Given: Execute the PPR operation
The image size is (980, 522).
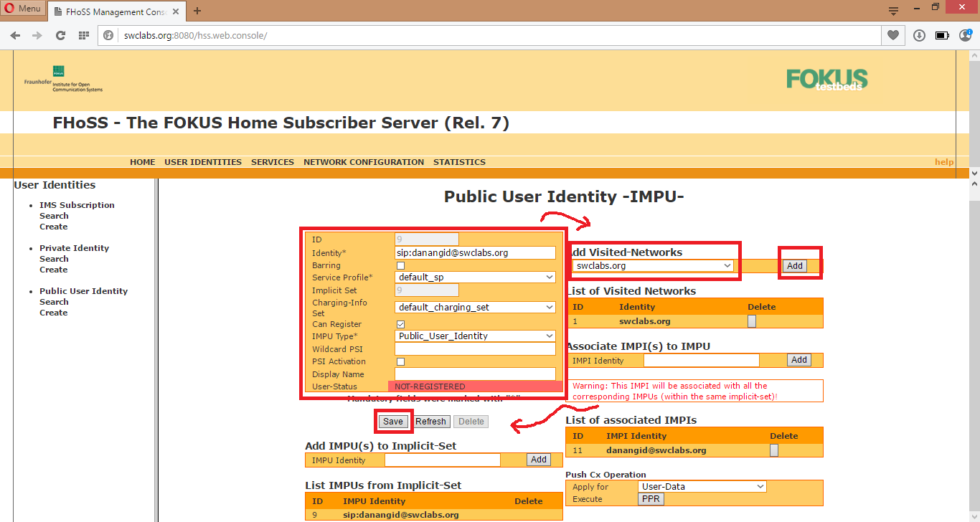Looking at the screenshot, I should tap(651, 499).
